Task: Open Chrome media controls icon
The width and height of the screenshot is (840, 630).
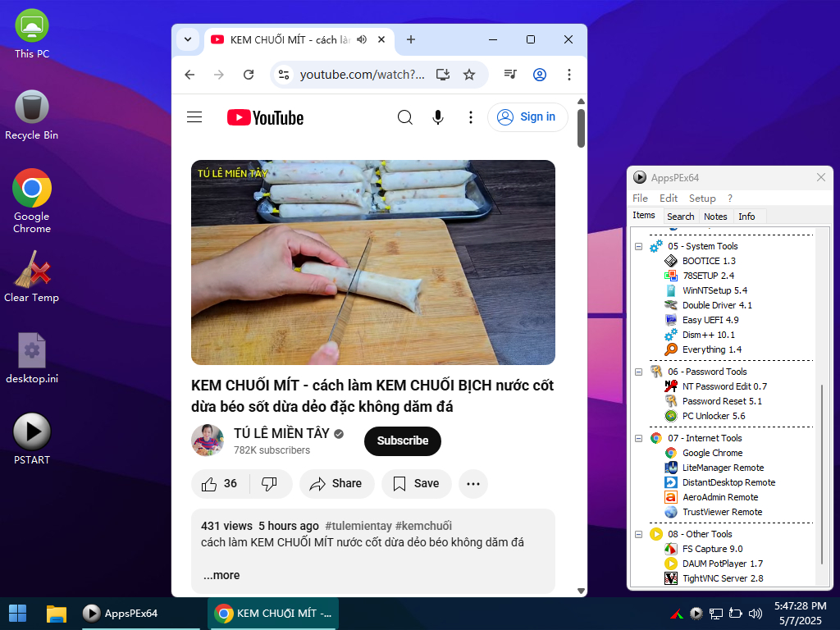Action: (x=510, y=75)
